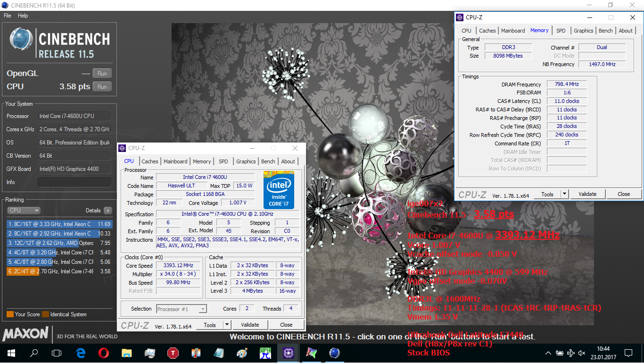This screenshot has height=363, width=644.
Task: Open Graphics tab in CPU-Z Memory window
Action: click(x=584, y=31)
